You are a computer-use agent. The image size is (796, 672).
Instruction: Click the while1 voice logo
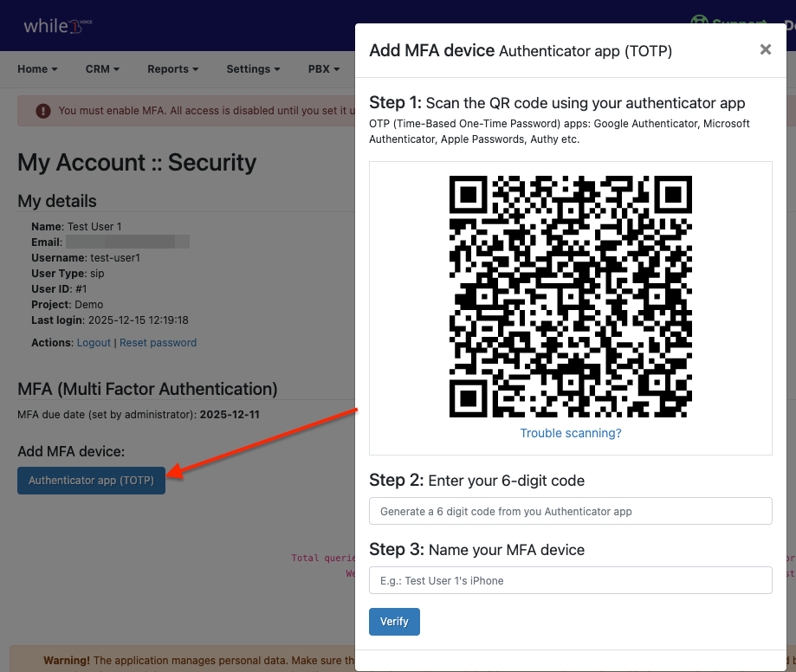(57, 25)
